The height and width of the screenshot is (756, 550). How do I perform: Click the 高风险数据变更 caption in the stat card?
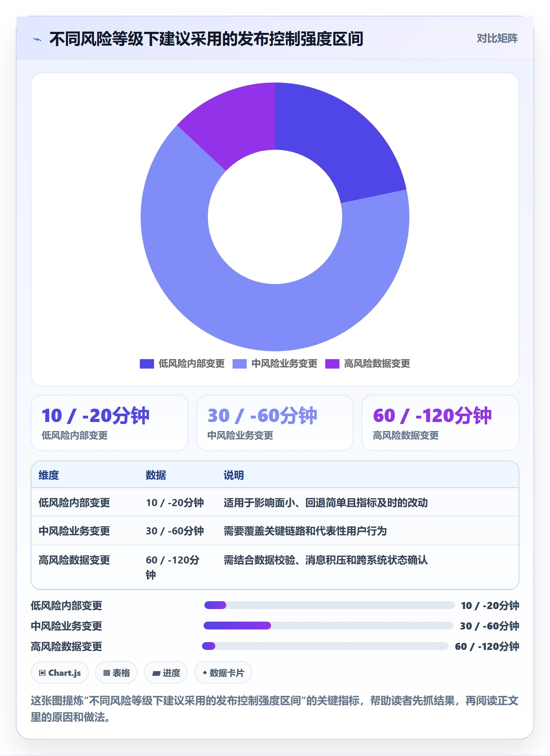click(405, 435)
